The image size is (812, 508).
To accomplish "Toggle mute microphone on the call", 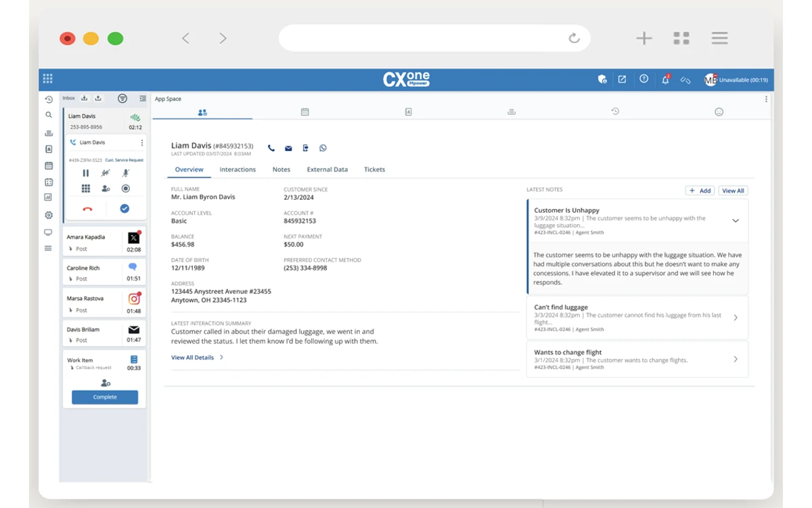I will (x=125, y=173).
